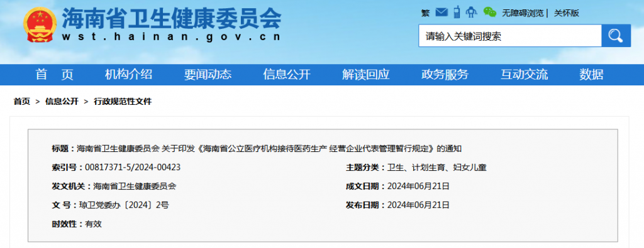Select topic category 卫生、计划生育、妇女儿童
The height and width of the screenshot is (248, 644).
coord(437,167)
